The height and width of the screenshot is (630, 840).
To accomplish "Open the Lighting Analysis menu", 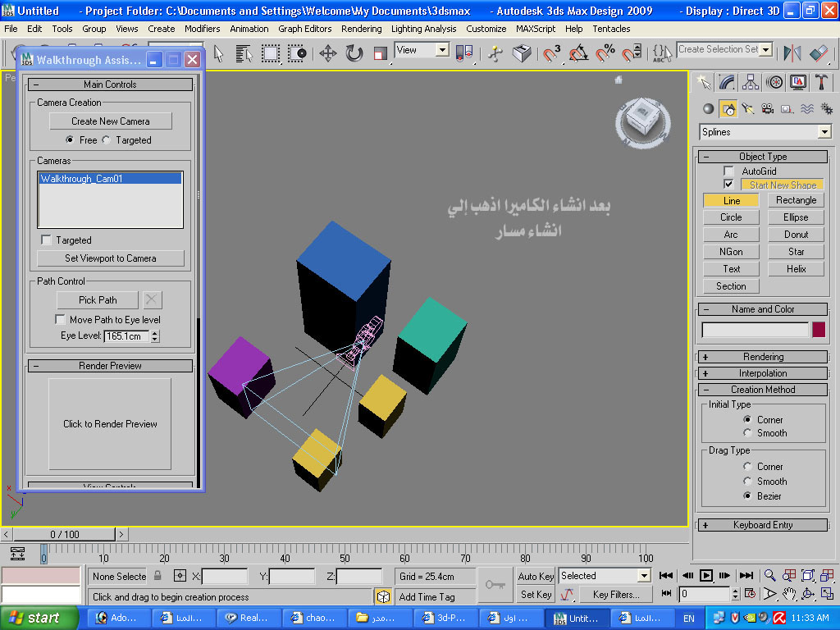I will tap(424, 29).
